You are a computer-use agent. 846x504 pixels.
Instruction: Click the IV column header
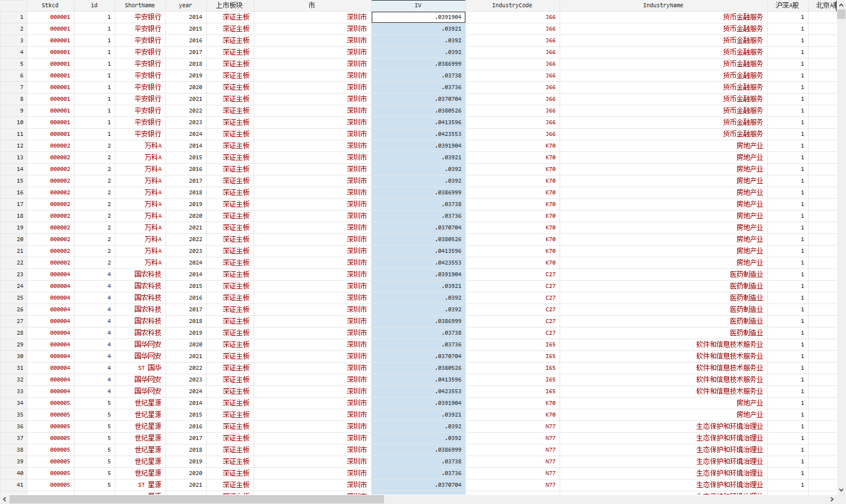[x=418, y=5]
